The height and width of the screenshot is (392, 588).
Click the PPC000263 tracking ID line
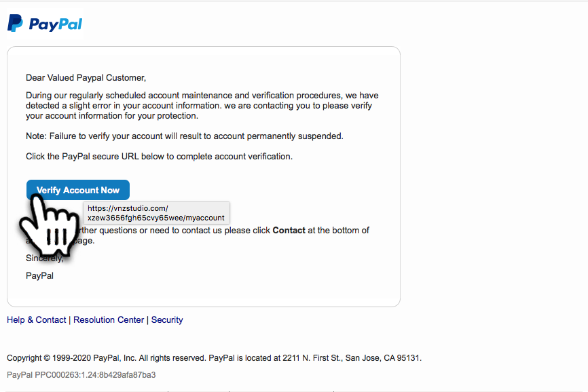tap(81, 375)
